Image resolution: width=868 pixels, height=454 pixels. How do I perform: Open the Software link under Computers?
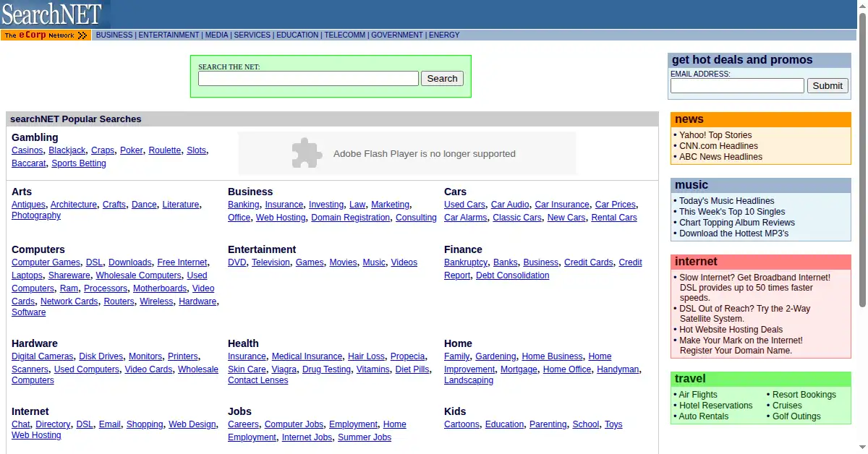tap(29, 312)
